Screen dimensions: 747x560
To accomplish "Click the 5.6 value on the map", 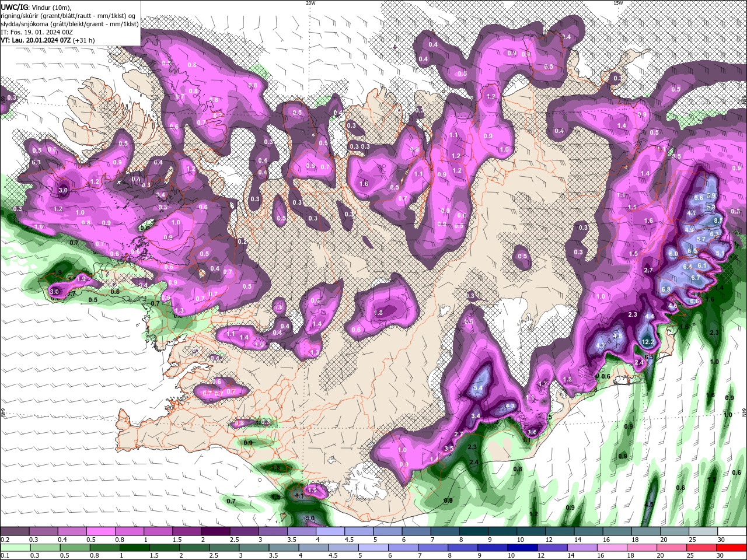I will 699,198.
